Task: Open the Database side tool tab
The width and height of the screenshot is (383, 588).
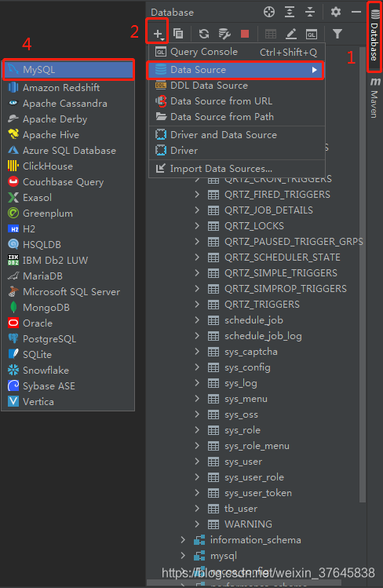Action: click(x=374, y=36)
